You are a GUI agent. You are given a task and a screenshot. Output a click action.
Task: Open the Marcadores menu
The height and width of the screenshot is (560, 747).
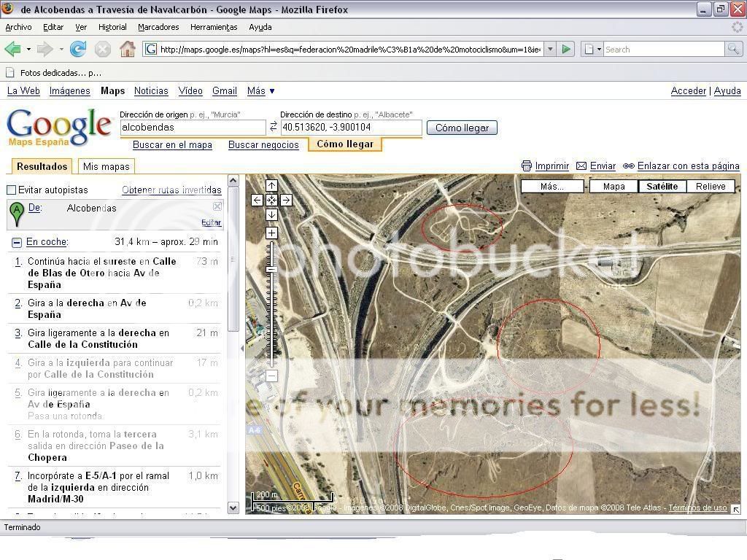coord(158,27)
